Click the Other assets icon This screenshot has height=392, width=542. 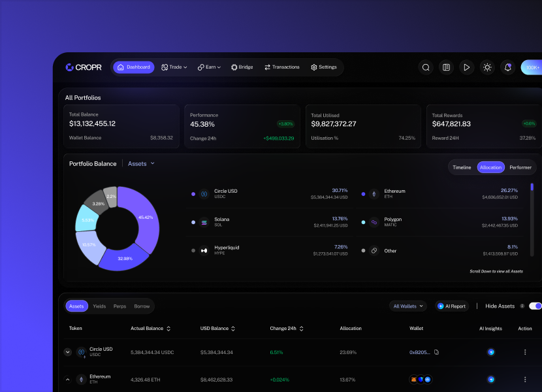point(374,250)
